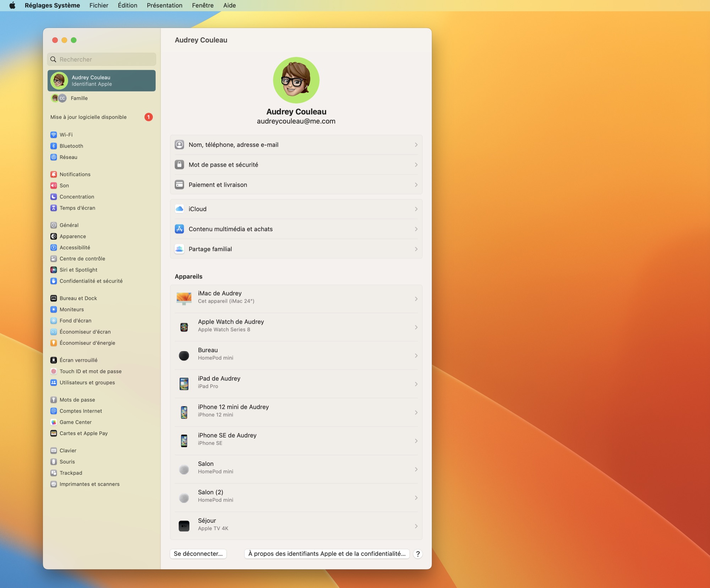This screenshot has width=710, height=588.
Task: Click Siri et Spotlight icon
Action: [x=54, y=270]
